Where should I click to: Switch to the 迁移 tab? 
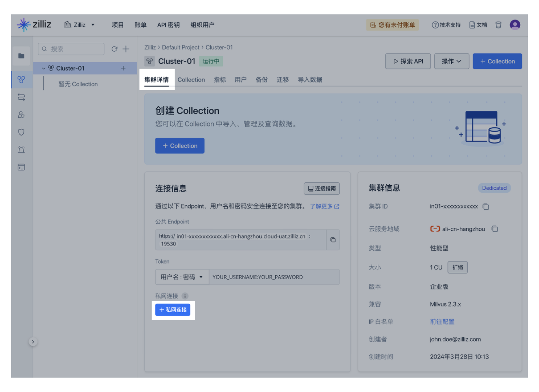[283, 80]
